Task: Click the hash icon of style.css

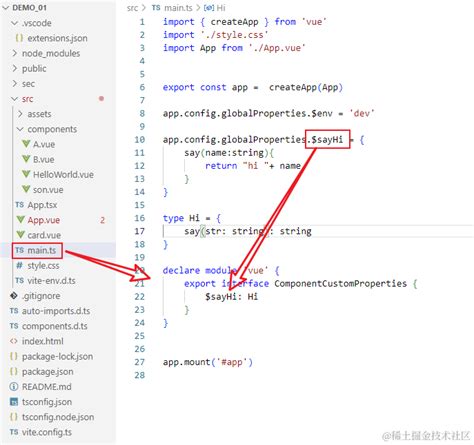Action: pos(20,265)
